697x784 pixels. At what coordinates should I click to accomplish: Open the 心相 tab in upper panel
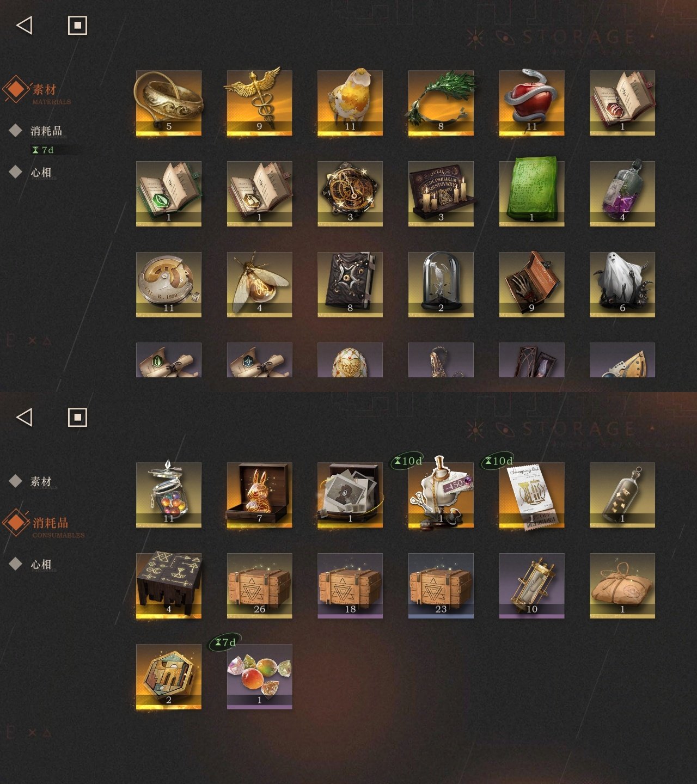[41, 173]
